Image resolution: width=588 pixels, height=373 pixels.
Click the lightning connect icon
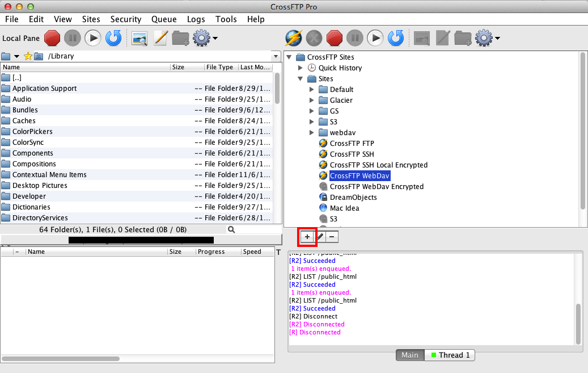point(294,38)
